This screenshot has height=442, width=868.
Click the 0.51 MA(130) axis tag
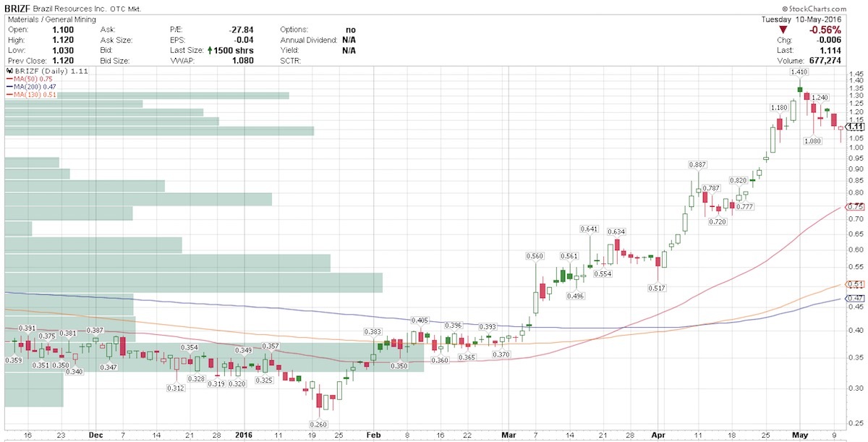[x=856, y=284]
